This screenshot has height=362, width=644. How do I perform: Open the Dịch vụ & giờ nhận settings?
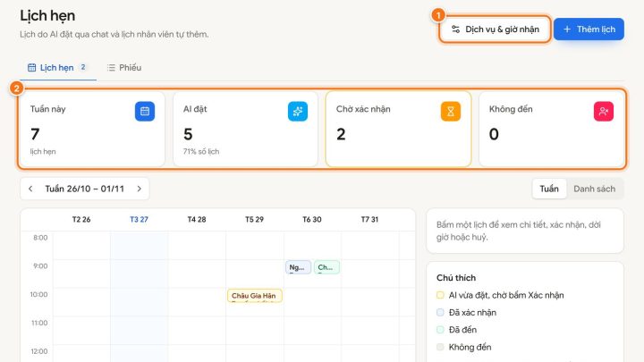click(495, 29)
